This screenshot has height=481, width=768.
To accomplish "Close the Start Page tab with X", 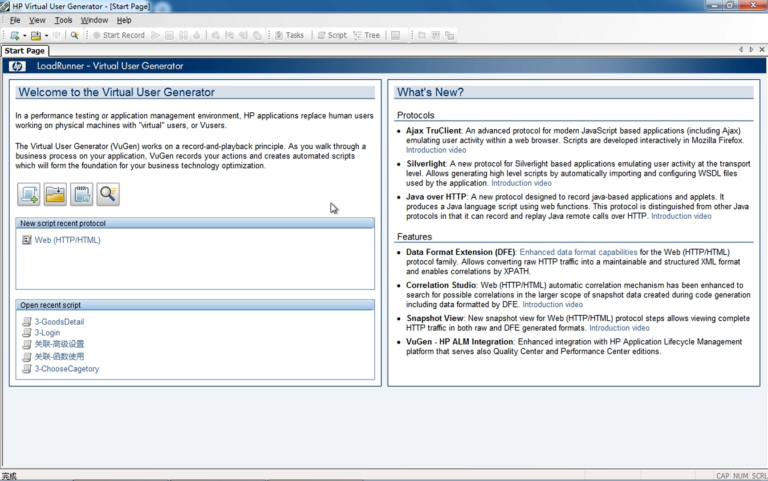I will (762, 49).
